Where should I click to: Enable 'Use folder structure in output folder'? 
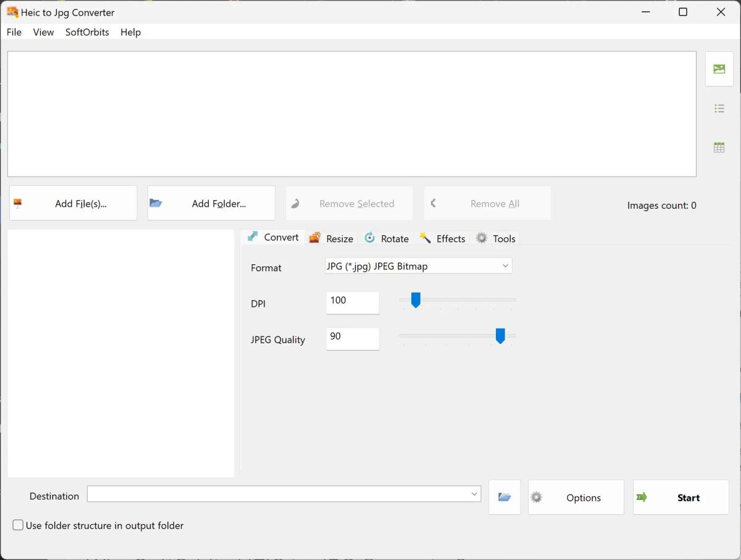(19, 525)
